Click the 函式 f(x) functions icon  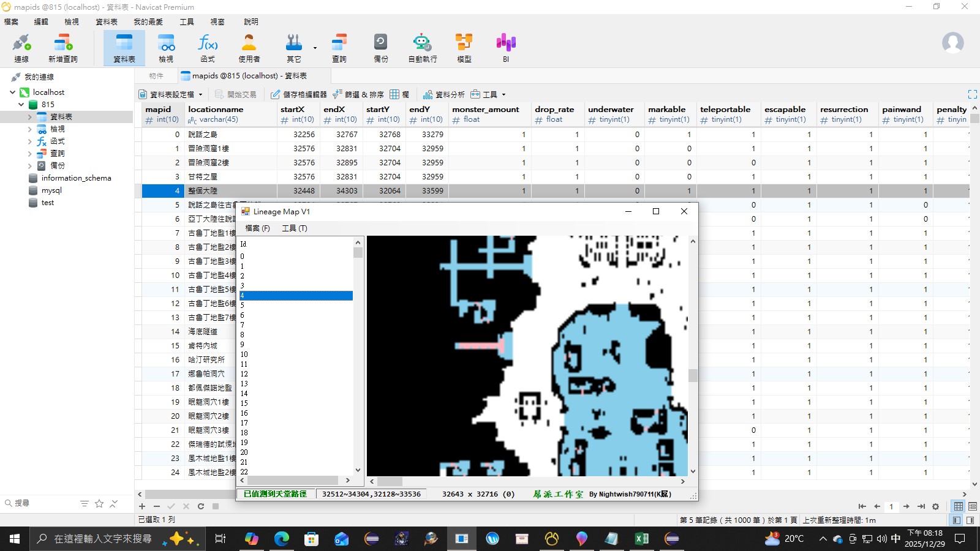click(x=208, y=48)
